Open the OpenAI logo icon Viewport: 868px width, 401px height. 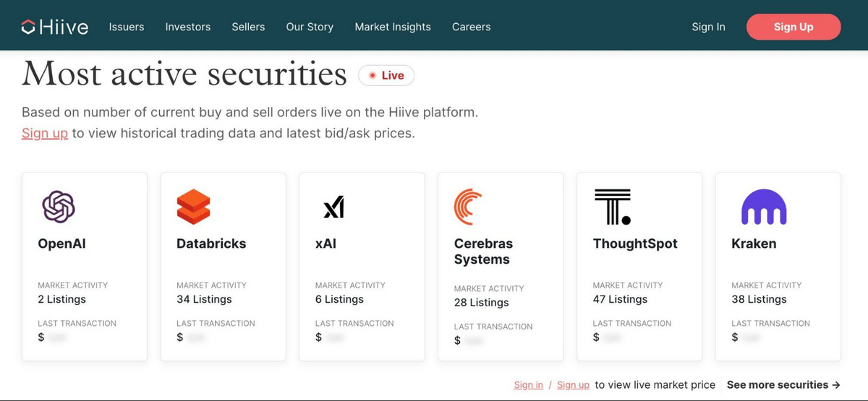click(59, 207)
